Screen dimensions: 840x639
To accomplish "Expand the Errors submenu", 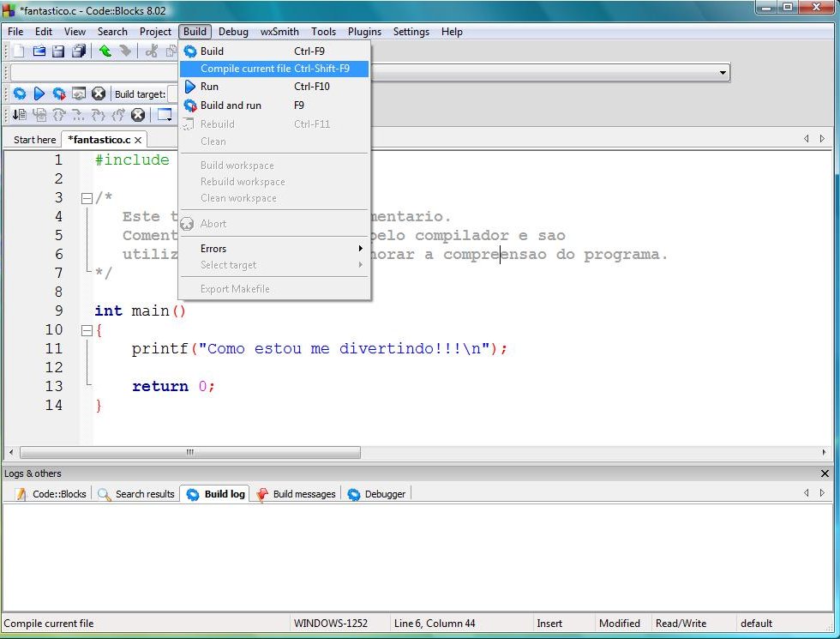I will [274, 249].
